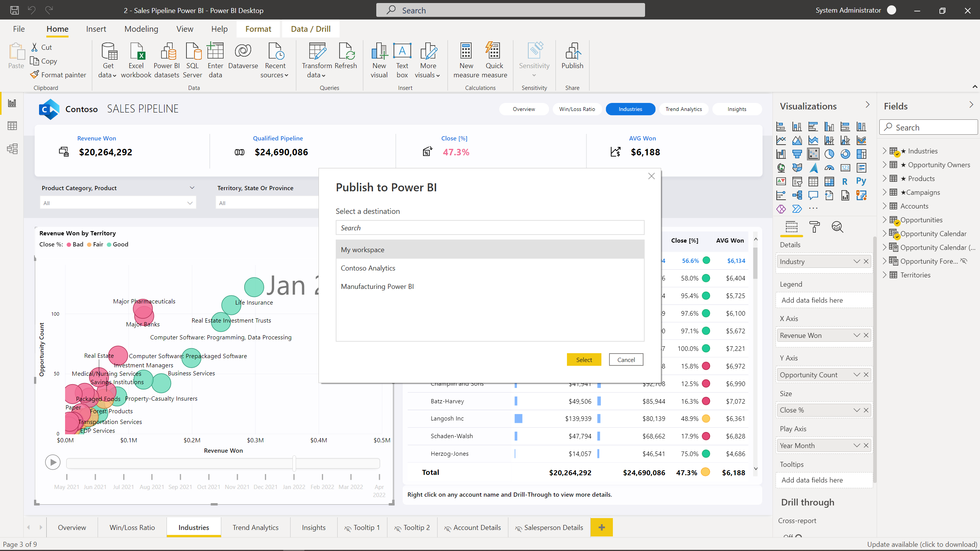Open the Product Category slicer dropdown
This screenshot has height=551, width=980.
[190, 203]
